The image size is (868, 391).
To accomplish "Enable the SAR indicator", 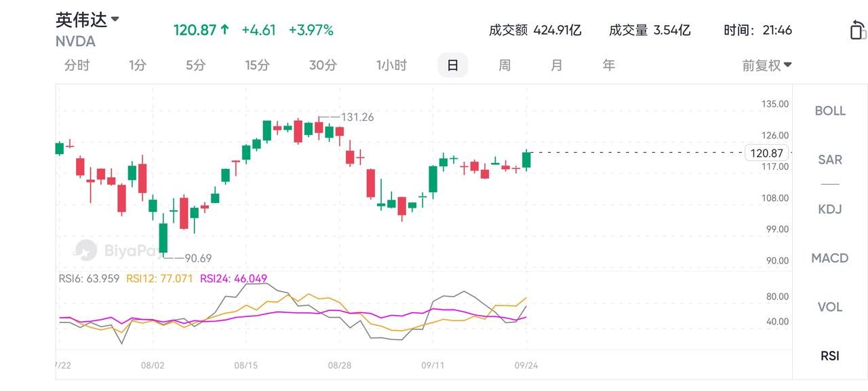I will [830, 160].
